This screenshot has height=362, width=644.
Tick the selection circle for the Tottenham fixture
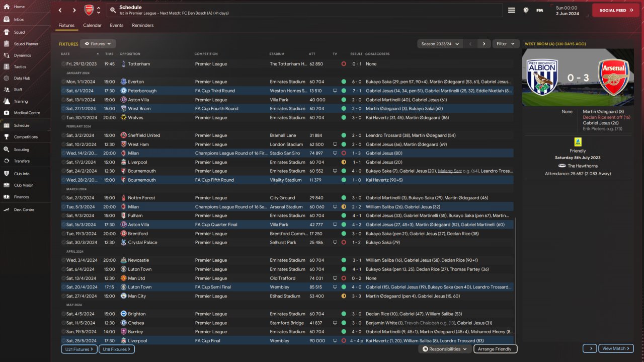click(64, 64)
